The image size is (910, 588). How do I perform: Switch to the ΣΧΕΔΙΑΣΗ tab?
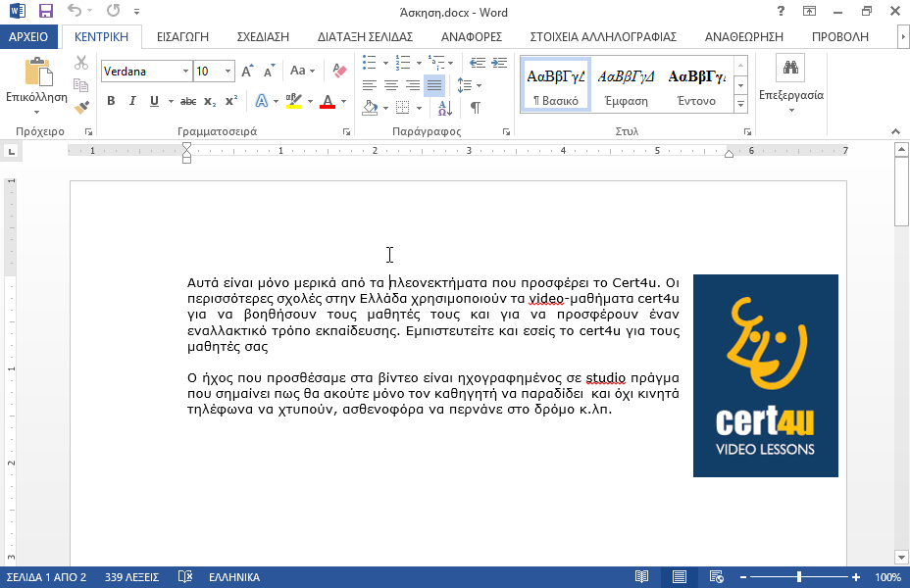coord(263,36)
